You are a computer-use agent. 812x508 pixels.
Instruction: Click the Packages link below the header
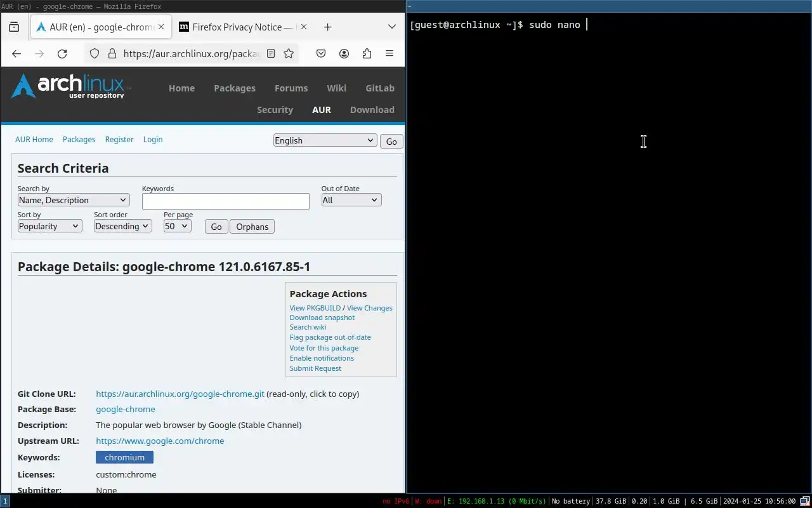tap(79, 140)
